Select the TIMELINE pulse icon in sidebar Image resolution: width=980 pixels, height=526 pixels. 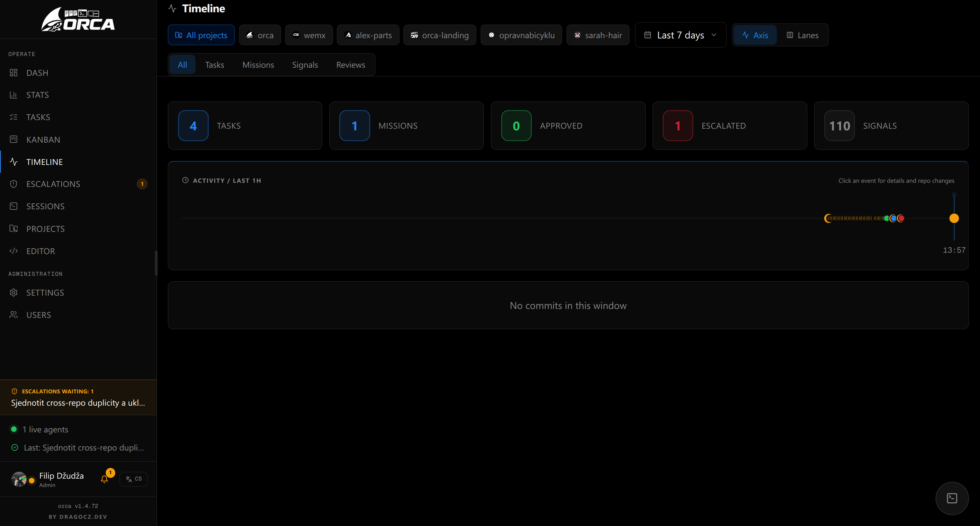tap(14, 162)
